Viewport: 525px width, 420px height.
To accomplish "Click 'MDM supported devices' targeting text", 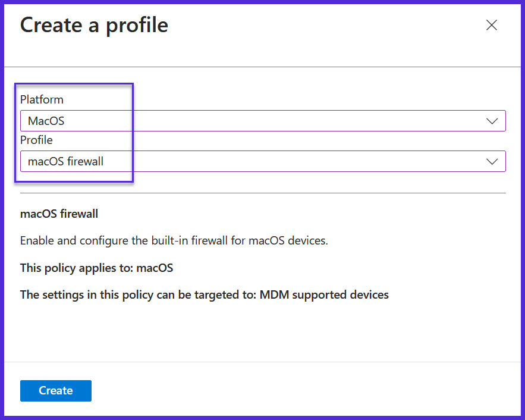I will (324, 294).
